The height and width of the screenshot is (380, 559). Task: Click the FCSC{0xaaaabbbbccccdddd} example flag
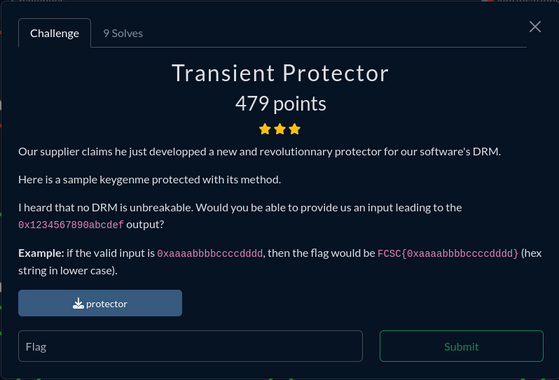coord(448,253)
